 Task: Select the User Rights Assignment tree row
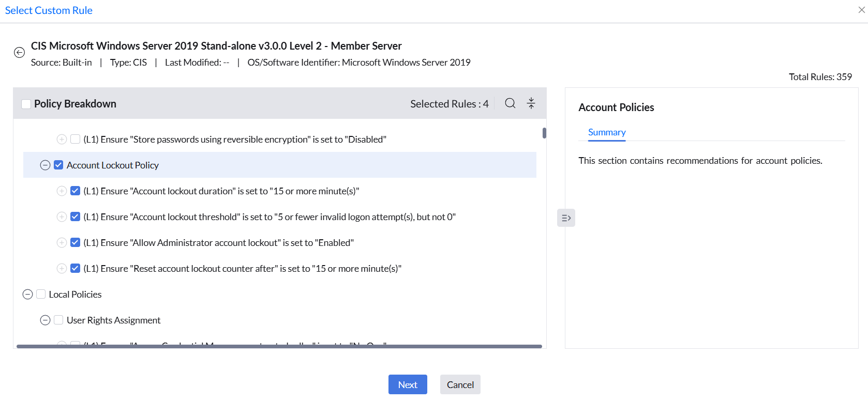pyautogui.click(x=280, y=320)
